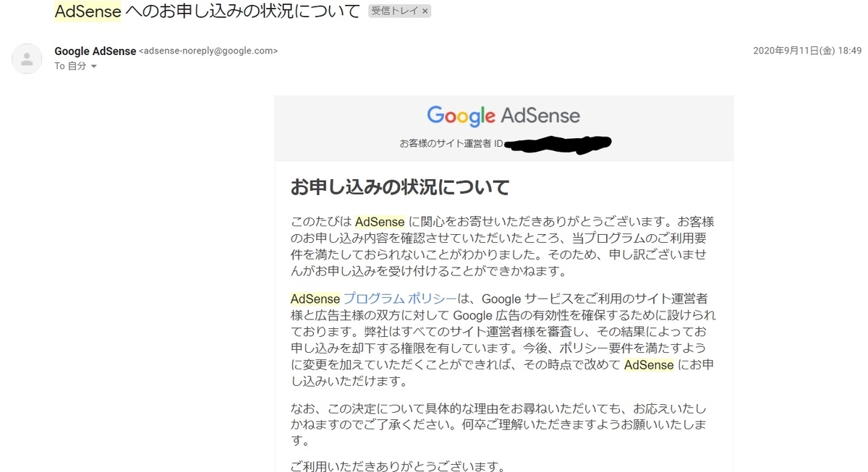868x472 pixels.
Task: Expand the 'To 自分' recipient details arrow
Action: click(94, 66)
